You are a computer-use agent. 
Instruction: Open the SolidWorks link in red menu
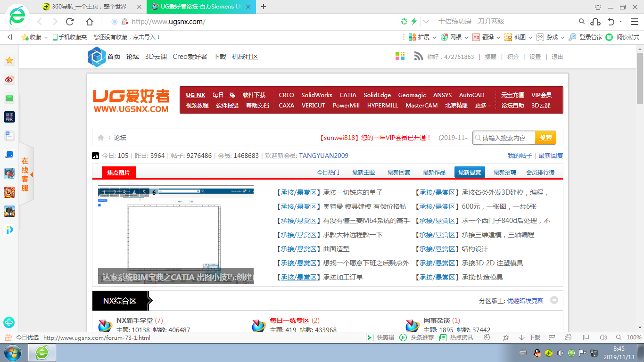(317, 95)
